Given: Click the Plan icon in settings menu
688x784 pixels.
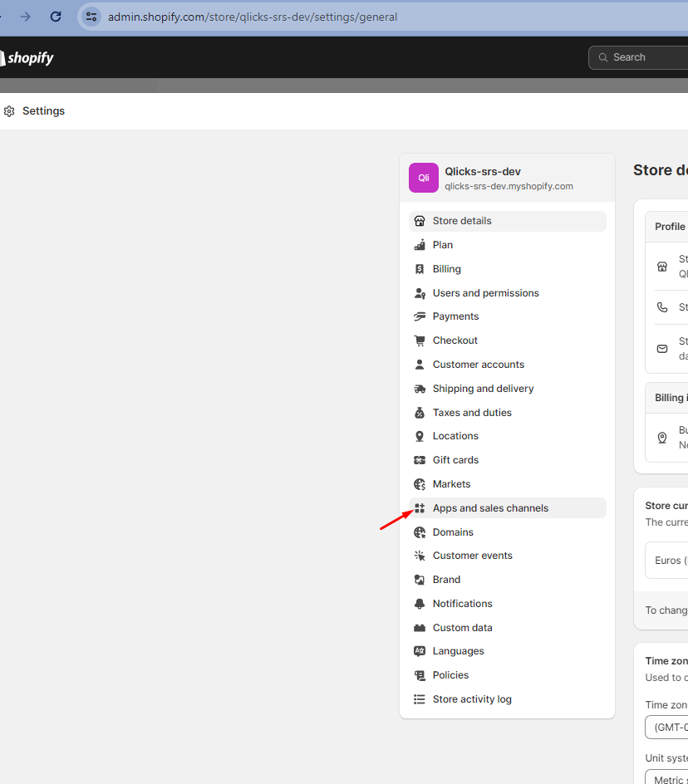Looking at the screenshot, I should point(420,245).
